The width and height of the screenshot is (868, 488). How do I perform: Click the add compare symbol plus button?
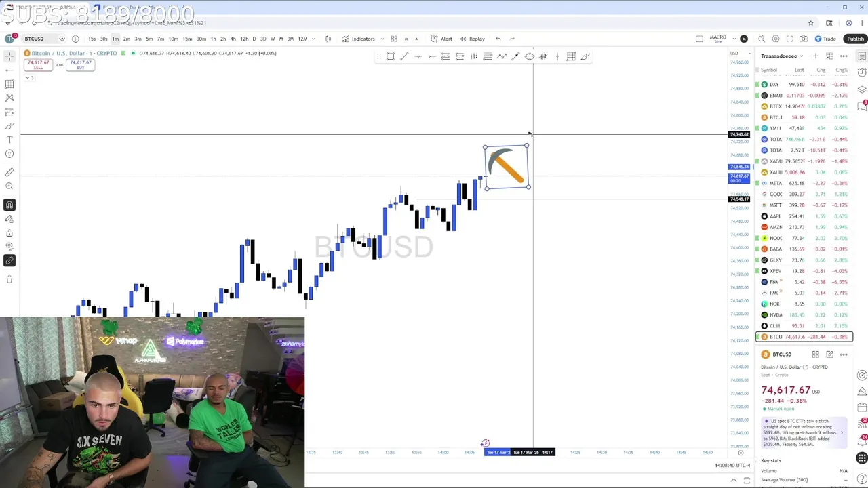click(x=75, y=39)
